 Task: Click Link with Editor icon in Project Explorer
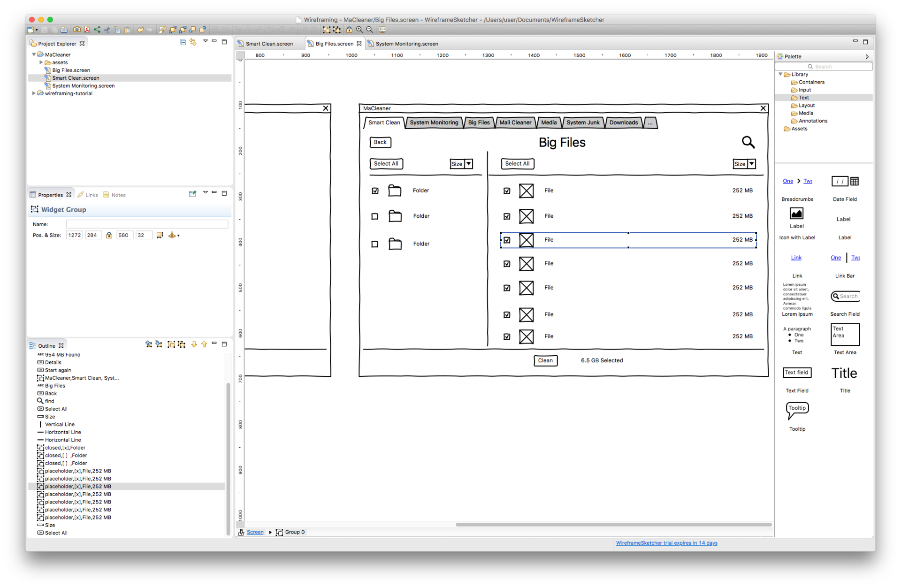(x=193, y=42)
